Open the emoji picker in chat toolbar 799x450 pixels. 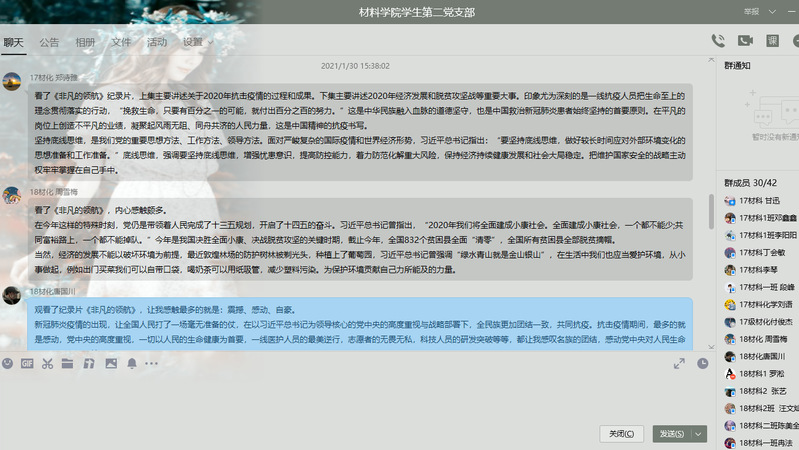point(8,363)
